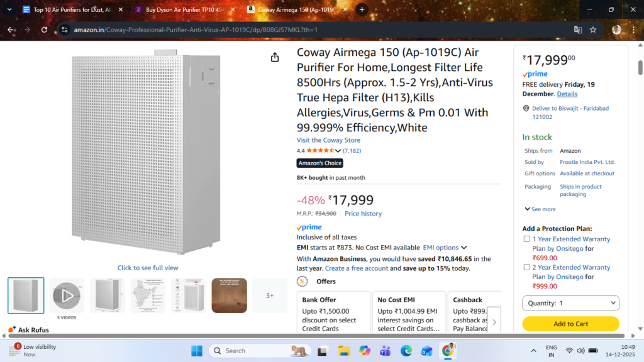Add the purifier to cart
This screenshot has height=362, width=644.
coord(570,324)
